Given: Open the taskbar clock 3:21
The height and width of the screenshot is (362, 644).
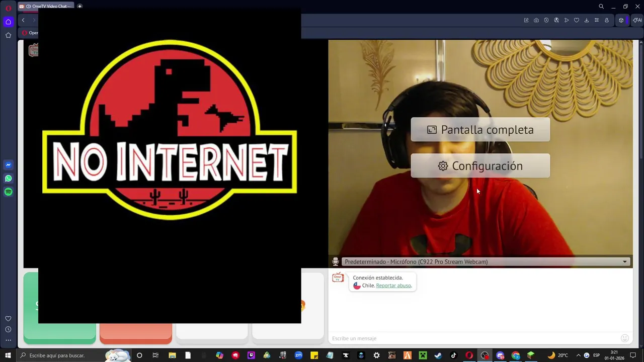Looking at the screenshot, I should (614, 355).
